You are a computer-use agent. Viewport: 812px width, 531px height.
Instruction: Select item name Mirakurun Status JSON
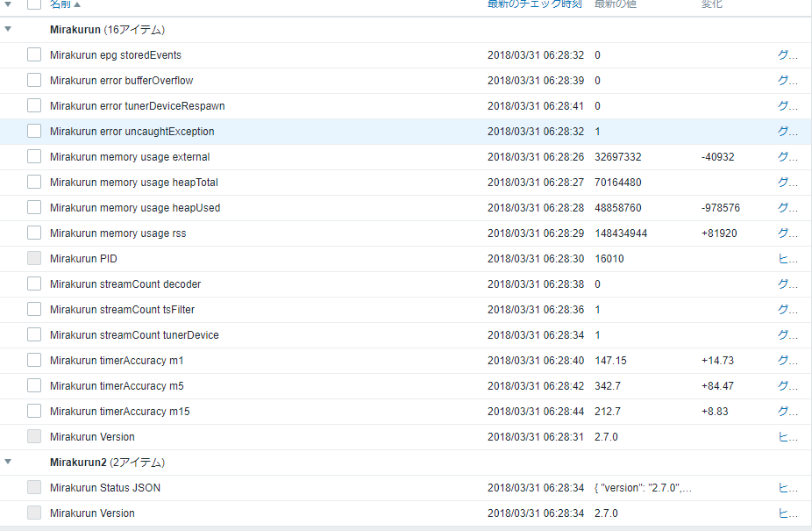(105, 487)
